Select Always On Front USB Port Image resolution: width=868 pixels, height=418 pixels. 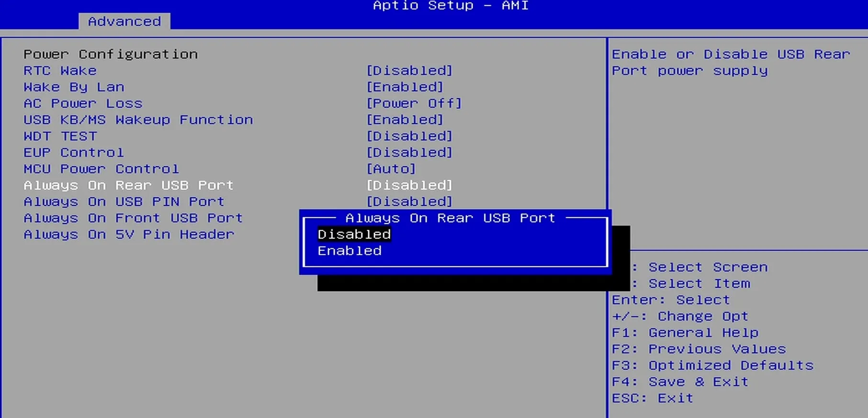134,218
